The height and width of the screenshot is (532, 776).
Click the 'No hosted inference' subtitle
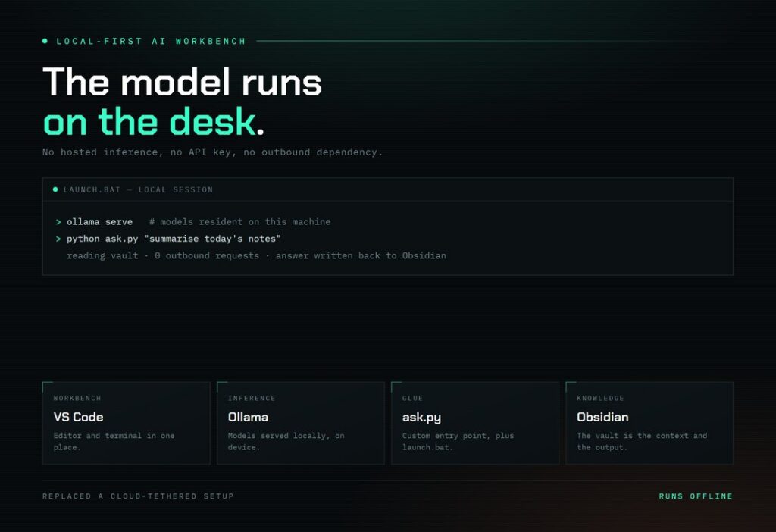tap(212, 152)
